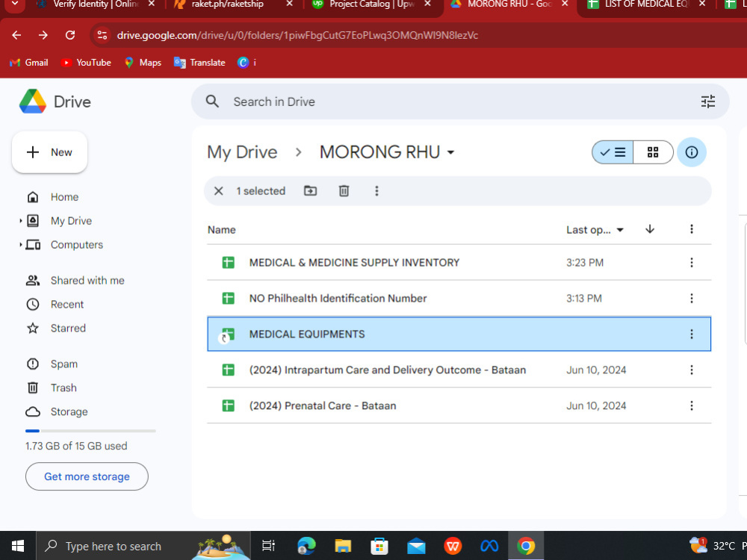747x560 pixels.
Task: Switch to Project Catalog Upwork tab
Action: coord(371,4)
